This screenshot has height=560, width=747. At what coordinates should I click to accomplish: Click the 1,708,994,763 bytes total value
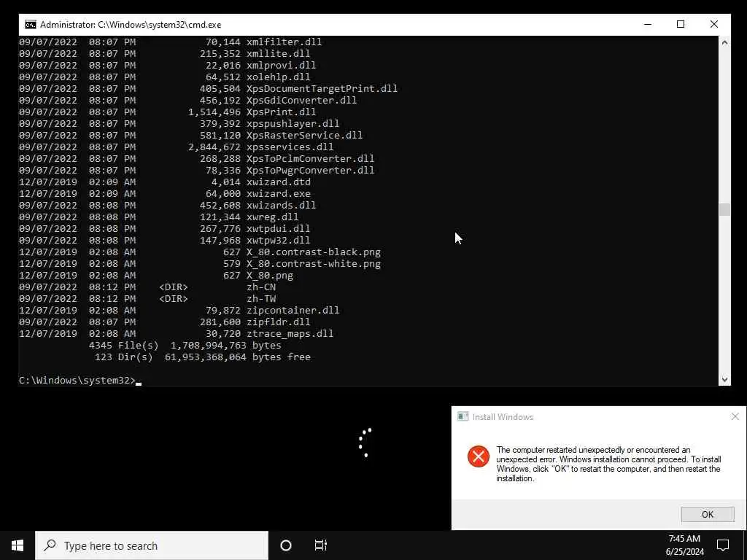208,345
